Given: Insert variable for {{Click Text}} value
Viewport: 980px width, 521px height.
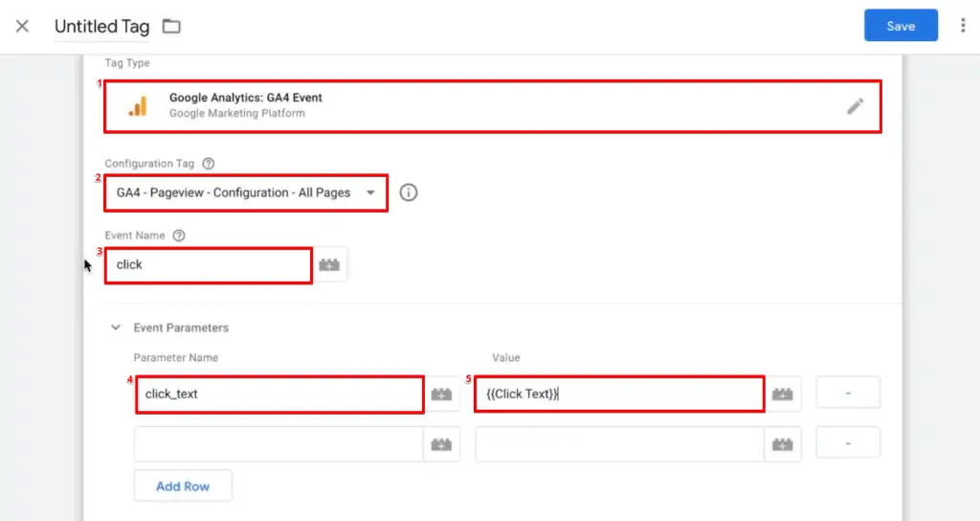Looking at the screenshot, I should coord(782,394).
